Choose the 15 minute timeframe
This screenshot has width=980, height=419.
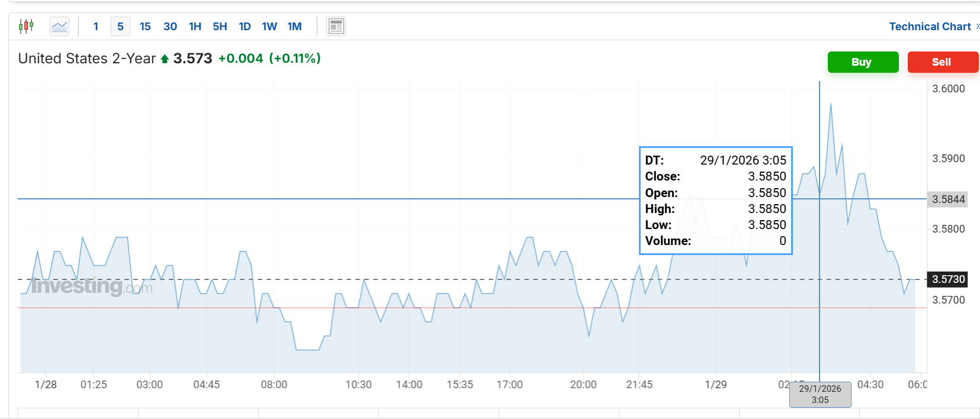pos(145,27)
